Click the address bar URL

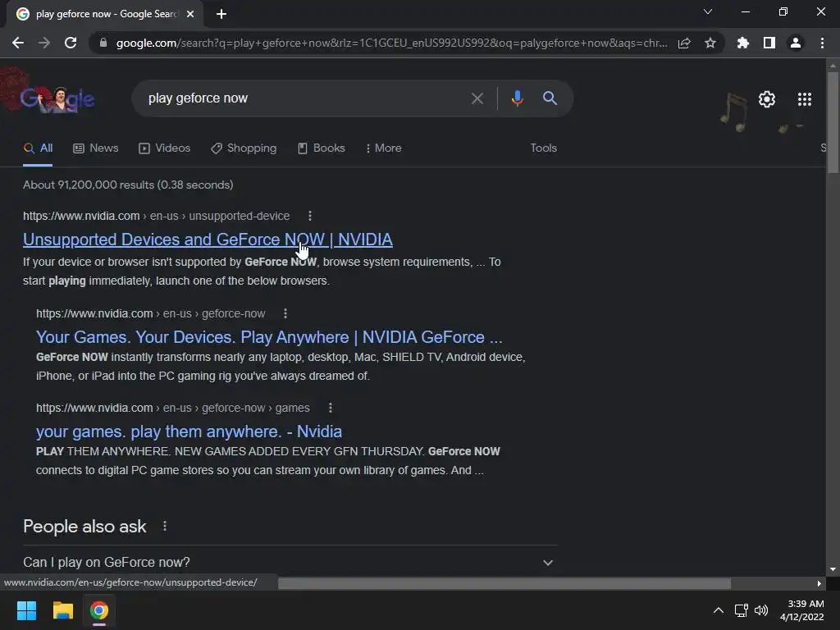coord(391,43)
